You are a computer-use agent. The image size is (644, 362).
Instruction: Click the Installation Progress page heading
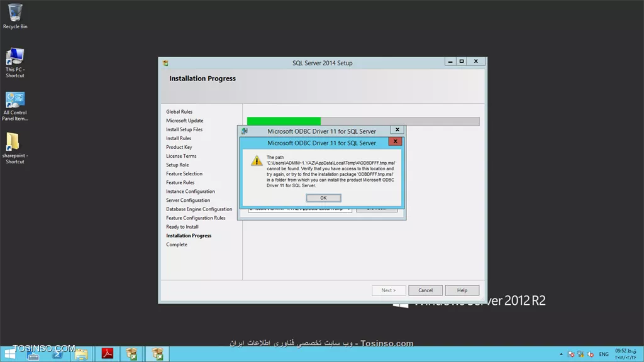pos(203,79)
